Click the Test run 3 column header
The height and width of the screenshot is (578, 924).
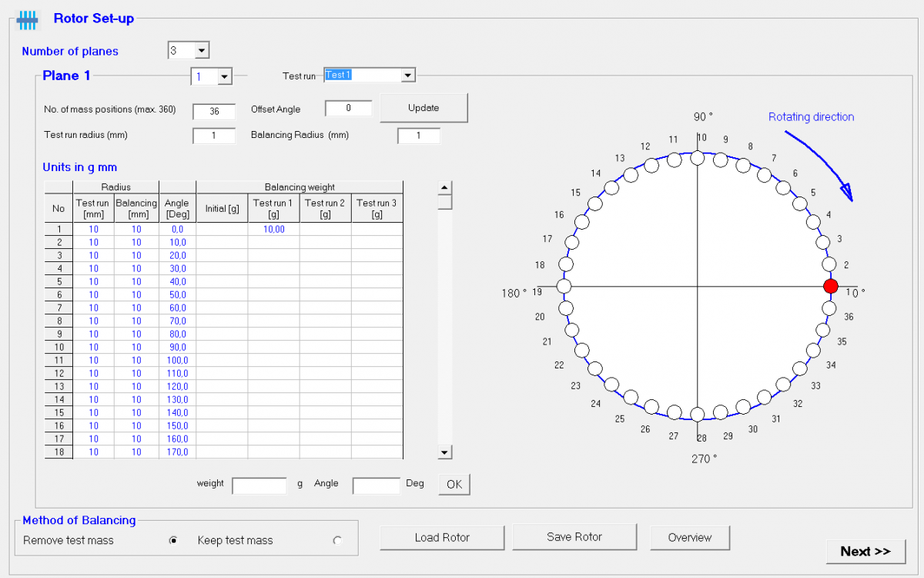[377, 208]
